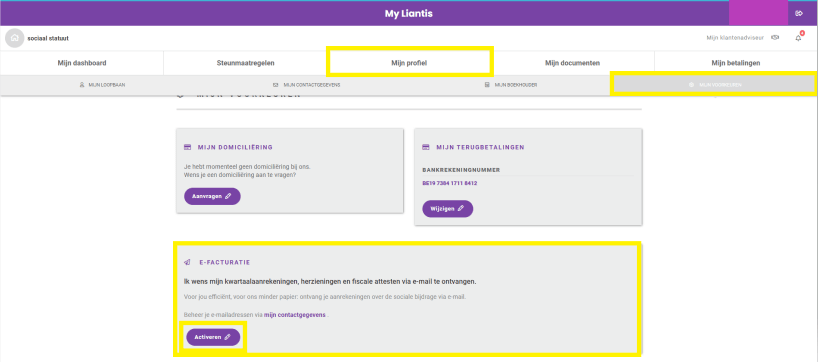Switch to the Steunmaatregelen tab

coord(246,63)
